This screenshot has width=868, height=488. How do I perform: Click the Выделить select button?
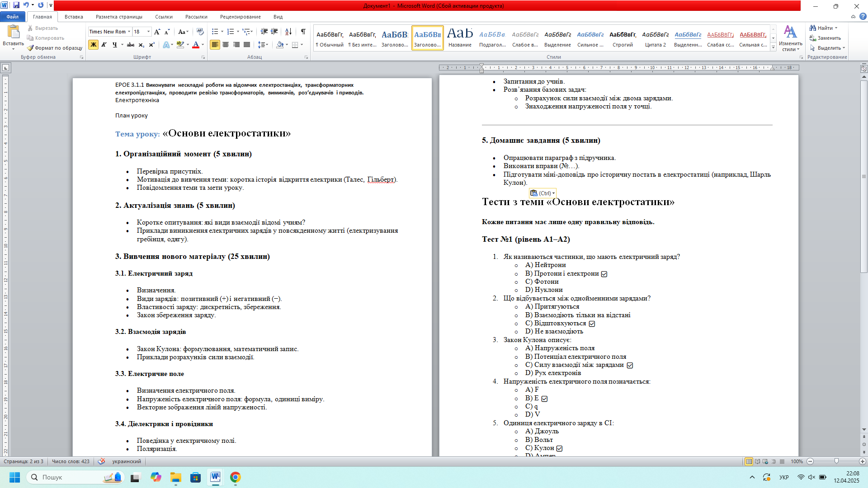(x=827, y=48)
